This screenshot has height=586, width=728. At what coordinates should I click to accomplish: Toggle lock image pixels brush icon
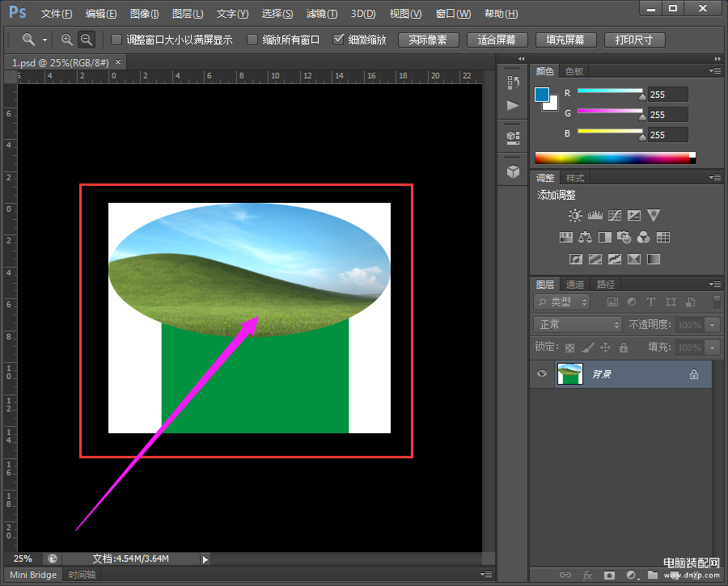point(588,347)
